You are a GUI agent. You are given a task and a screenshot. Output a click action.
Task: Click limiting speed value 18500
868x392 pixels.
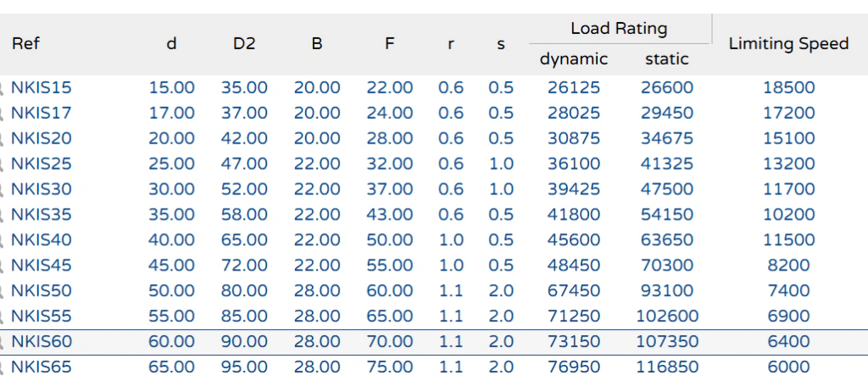(789, 87)
